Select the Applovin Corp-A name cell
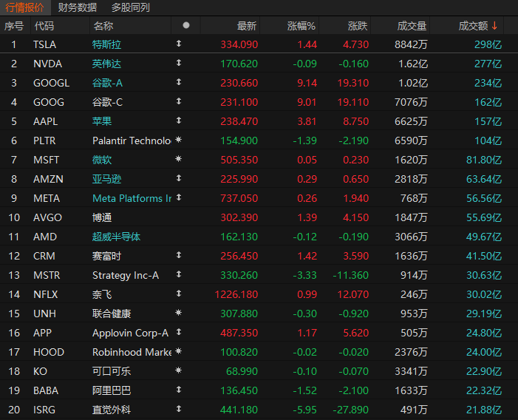Screen dimensions: 518x420 point(131,333)
